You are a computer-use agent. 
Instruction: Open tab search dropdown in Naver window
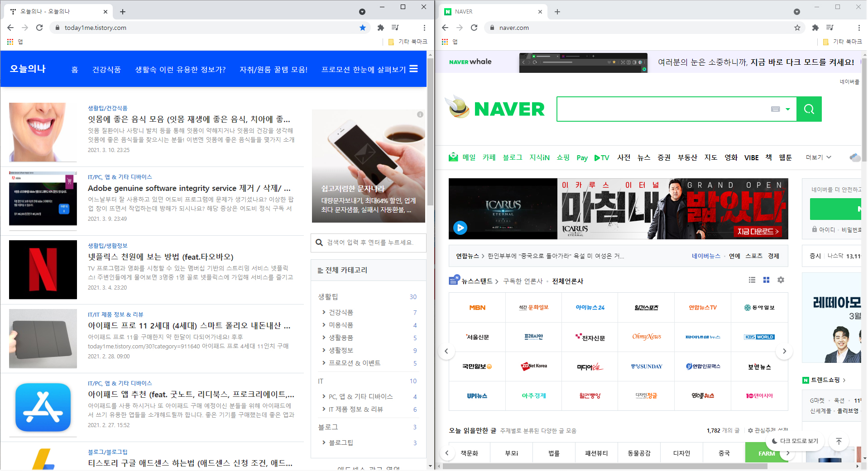pyautogui.click(x=797, y=12)
